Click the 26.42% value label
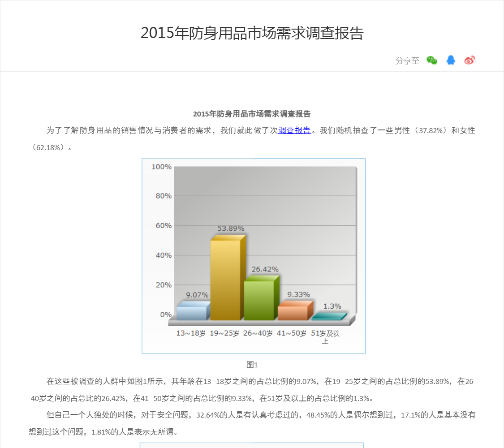Screen dimensions: 504x448 [265, 269]
